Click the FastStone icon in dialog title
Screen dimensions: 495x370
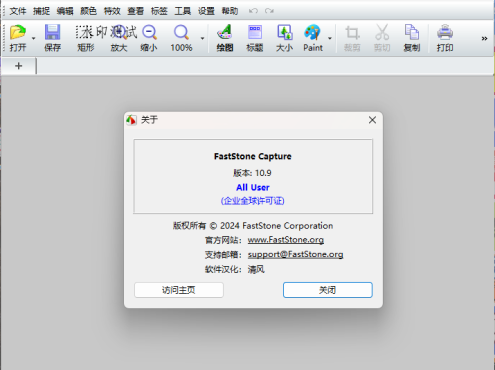coord(131,120)
